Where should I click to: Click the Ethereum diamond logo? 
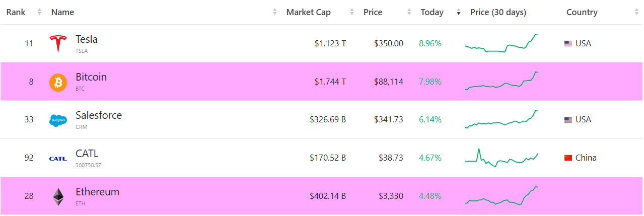coord(58,196)
